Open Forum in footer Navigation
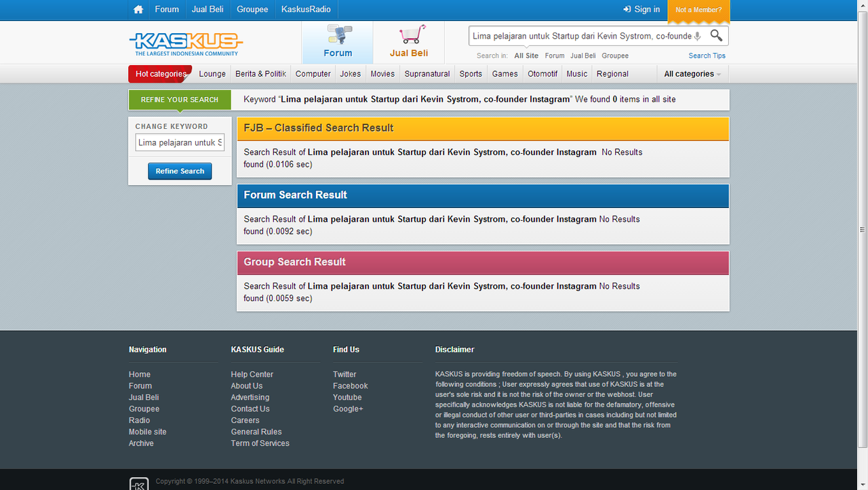The width and height of the screenshot is (868, 490). pos(140,386)
